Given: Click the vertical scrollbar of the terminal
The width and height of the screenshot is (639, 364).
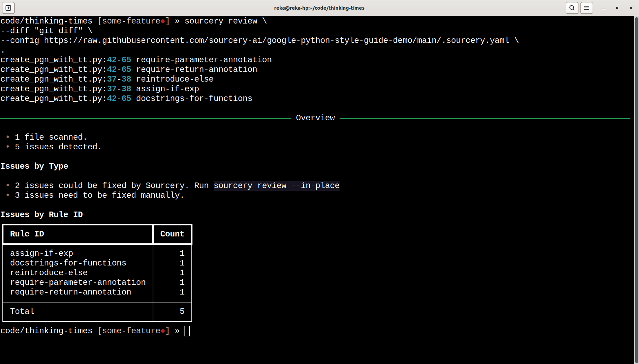Looking at the screenshot, I should point(636,190).
